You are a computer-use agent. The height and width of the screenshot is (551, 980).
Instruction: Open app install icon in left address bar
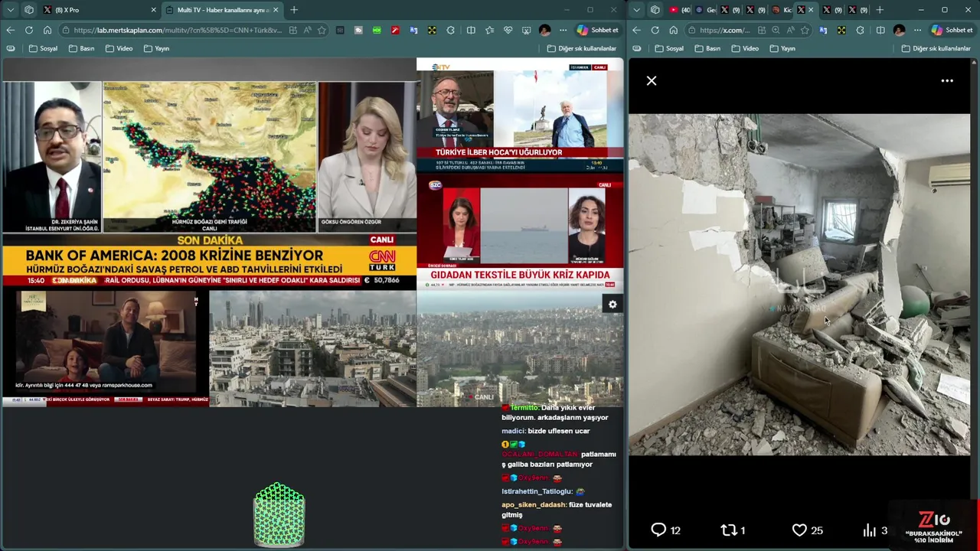[293, 30]
